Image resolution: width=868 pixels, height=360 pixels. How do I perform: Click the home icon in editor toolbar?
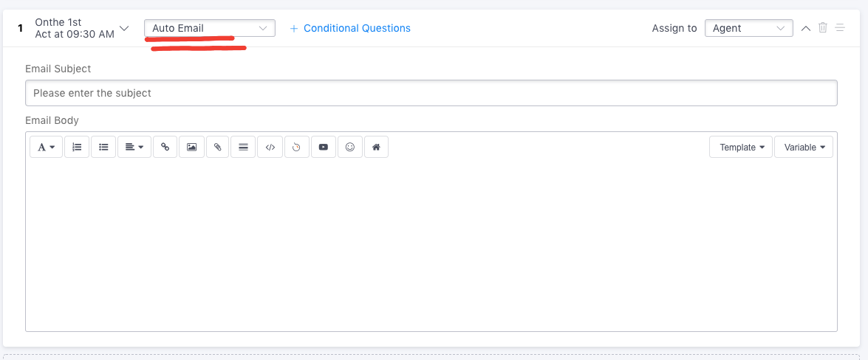pyautogui.click(x=377, y=147)
